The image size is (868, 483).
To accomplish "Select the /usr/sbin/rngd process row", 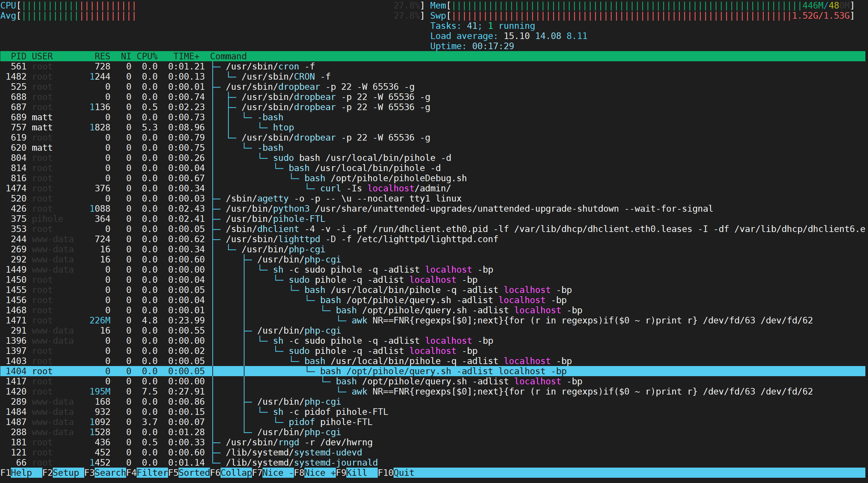I will coord(433,442).
